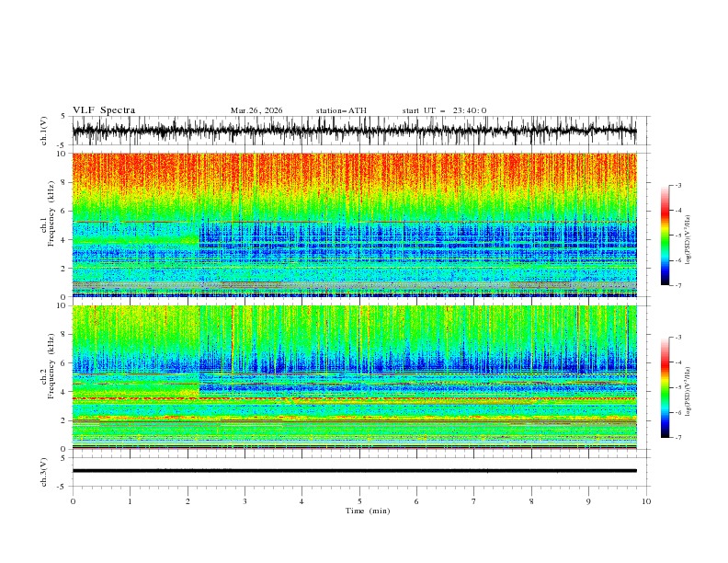Screen dimensions: 728x563
Task: Click the ch.2 colorbar log(PSD) label
Action: pyautogui.click(x=688, y=392)
